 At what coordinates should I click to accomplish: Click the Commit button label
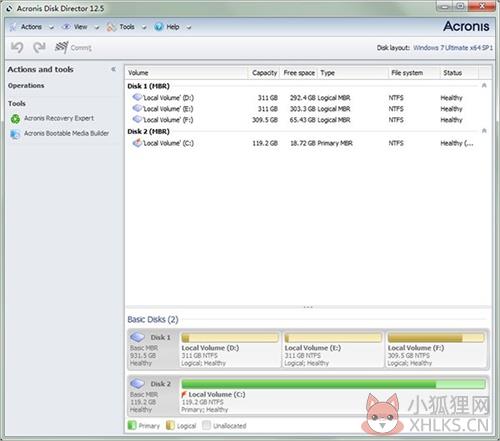(81, 48)
